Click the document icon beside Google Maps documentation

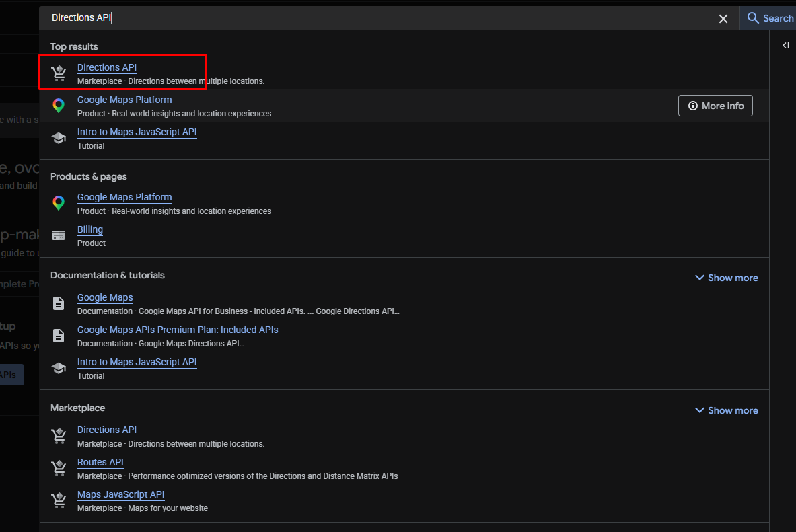pos(59,303)
